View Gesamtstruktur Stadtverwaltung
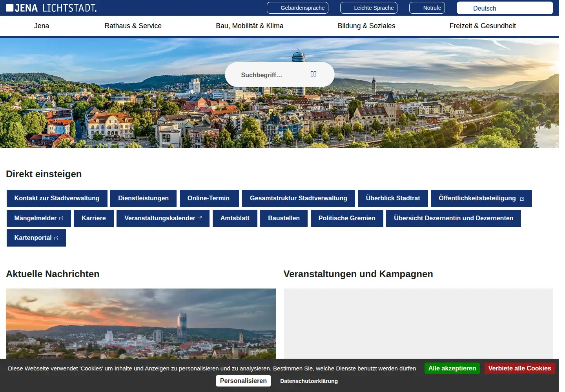 [298, 198]
